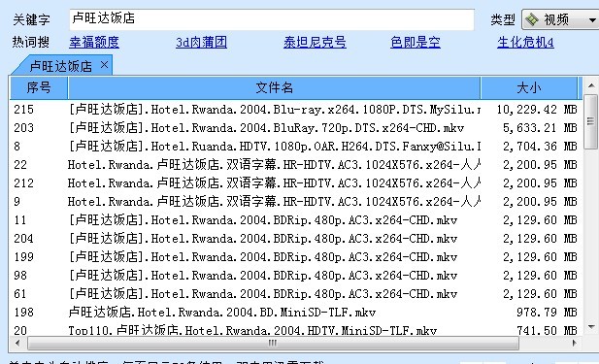Select row 203 BluRay 720p CHD mkv

pos(296,128)
